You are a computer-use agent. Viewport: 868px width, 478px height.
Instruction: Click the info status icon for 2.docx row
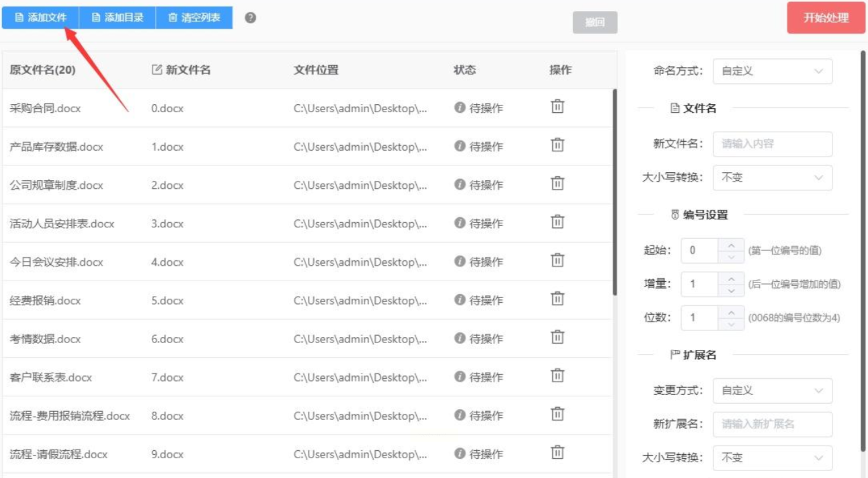(460, 184)
